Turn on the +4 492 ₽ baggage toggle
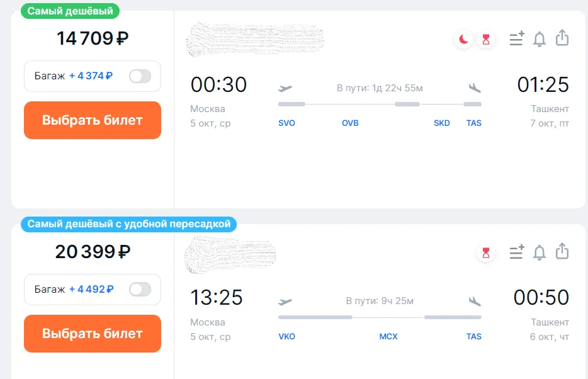 140,290
